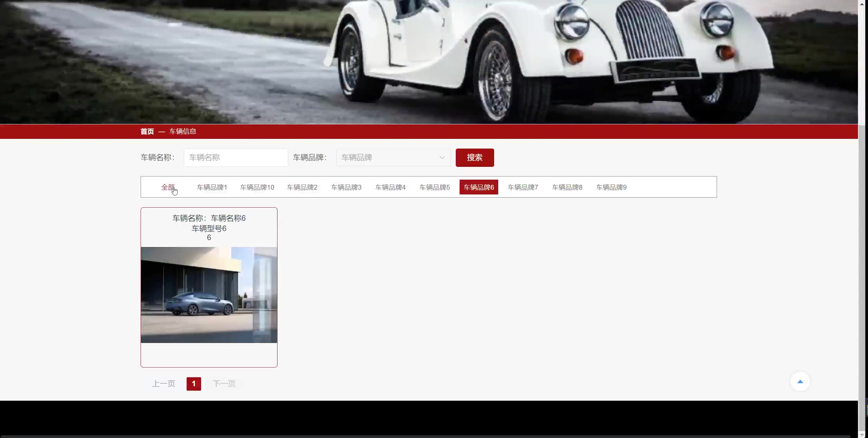868x438 pixels.
Task: Switch to 车辆品牌2 filter
Action: (302, 187)
